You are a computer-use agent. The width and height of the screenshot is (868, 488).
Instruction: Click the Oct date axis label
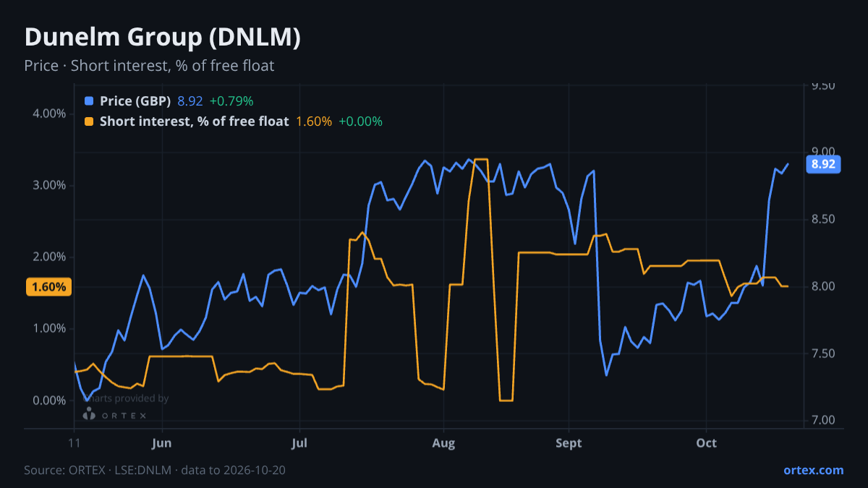pyautogui.click(x=707, y=443)
